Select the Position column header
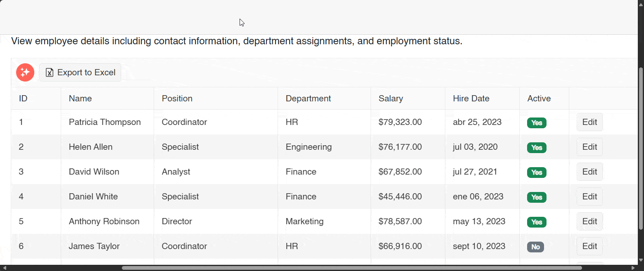Viewport: 644px width, 271px height. [177, 98]
